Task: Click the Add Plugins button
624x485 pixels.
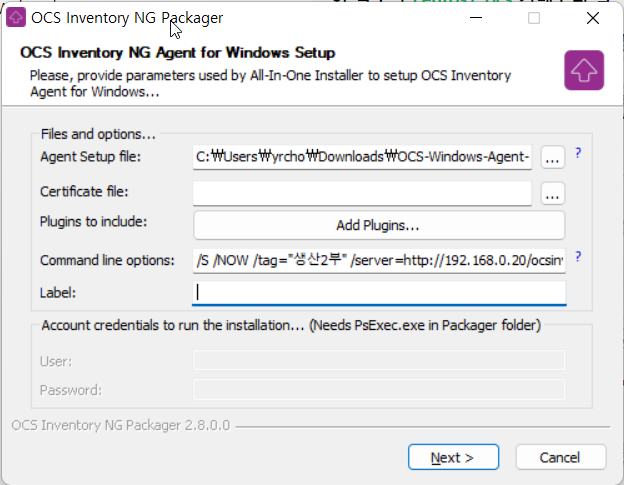Action: coord(379,225)
